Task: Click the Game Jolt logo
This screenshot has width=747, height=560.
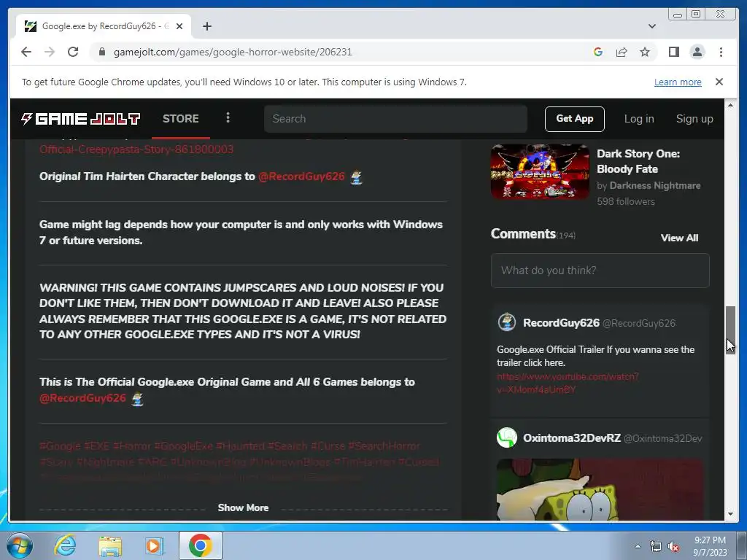Action: click(80, 119)
